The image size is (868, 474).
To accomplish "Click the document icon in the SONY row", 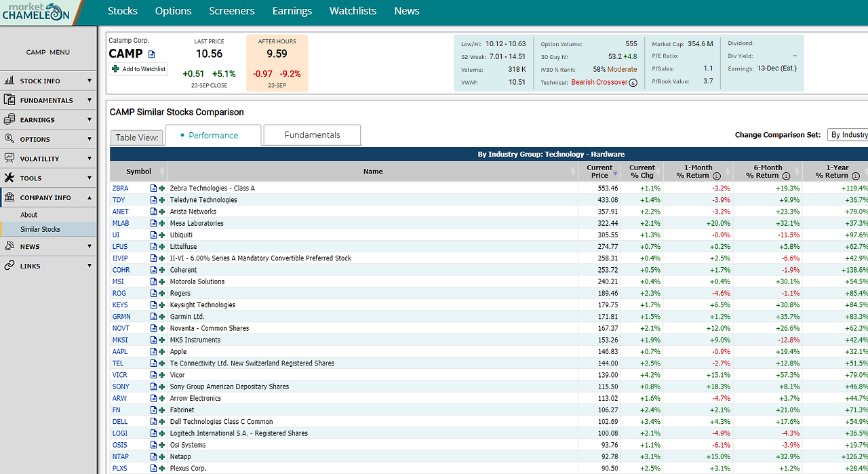I will point(154,387).
